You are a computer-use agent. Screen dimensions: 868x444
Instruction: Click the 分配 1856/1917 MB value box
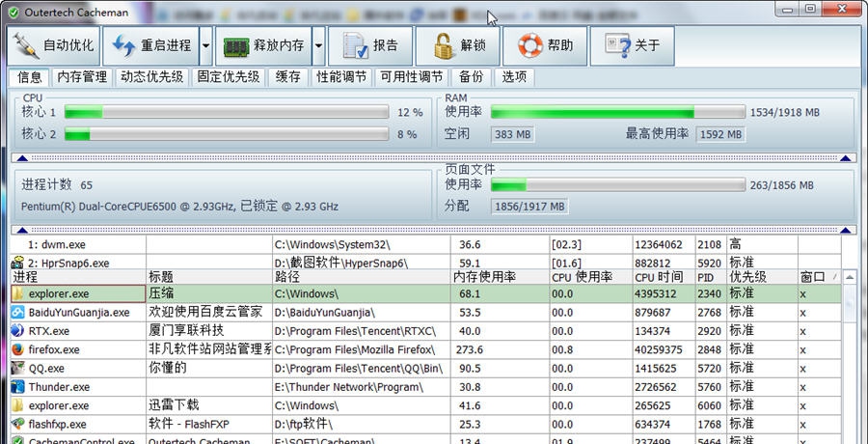529,207
